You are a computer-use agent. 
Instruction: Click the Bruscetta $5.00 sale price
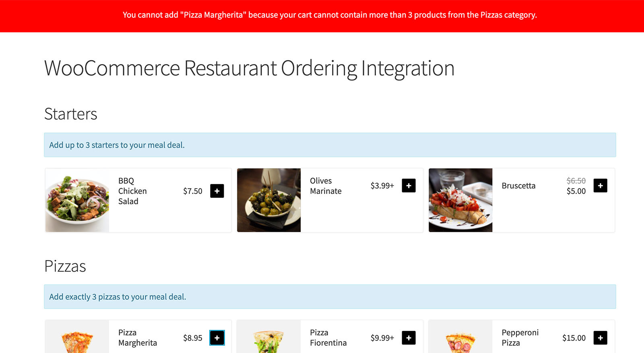click(x=576, y=191)
